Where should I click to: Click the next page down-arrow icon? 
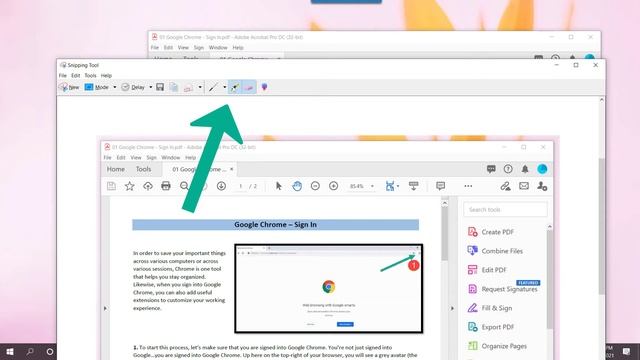click(221, 186)
